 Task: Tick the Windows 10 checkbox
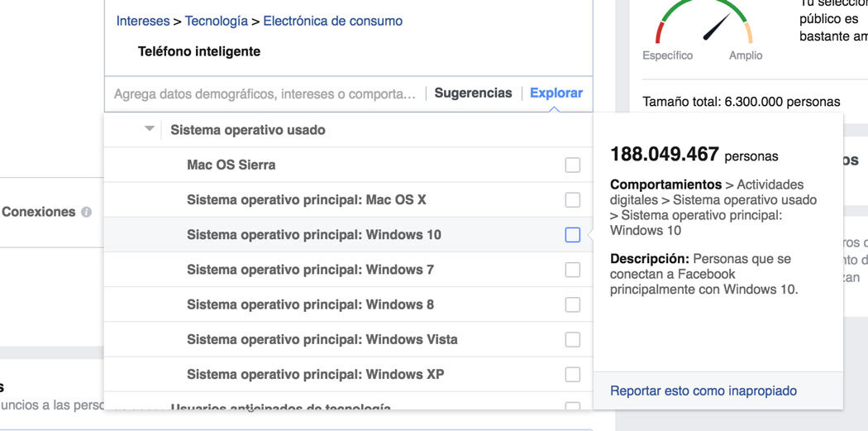tap(572, 235)
